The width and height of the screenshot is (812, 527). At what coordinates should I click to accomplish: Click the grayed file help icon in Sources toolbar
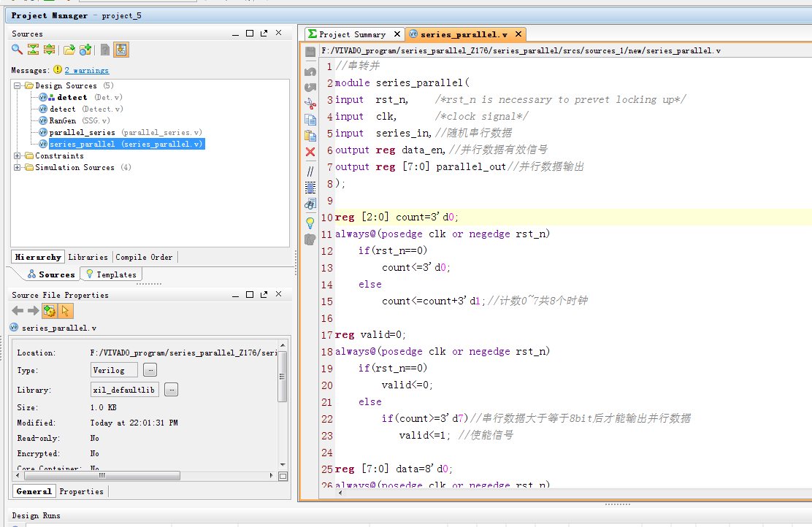click(105, 50)
